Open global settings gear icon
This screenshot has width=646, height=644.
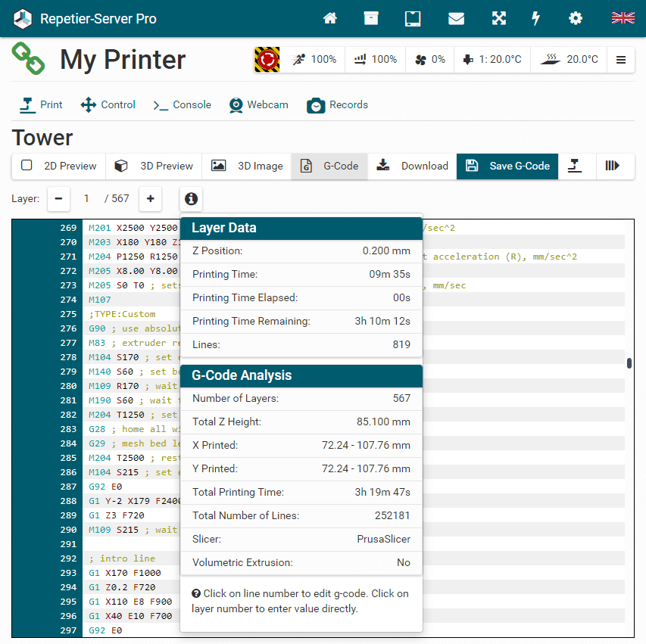click(x=576, y=19)
